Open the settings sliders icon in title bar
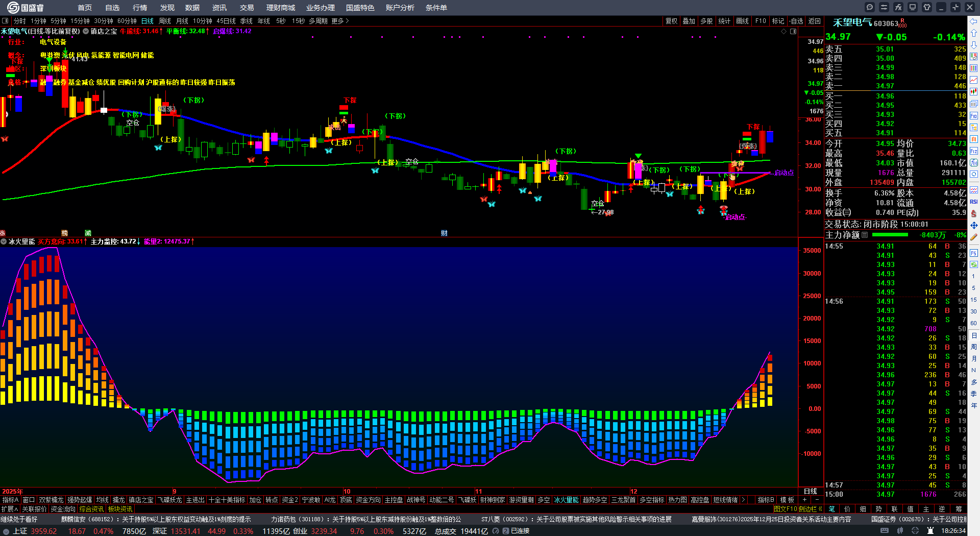The width and height of the screenshot is (980, 536). (x=884, y=7)
